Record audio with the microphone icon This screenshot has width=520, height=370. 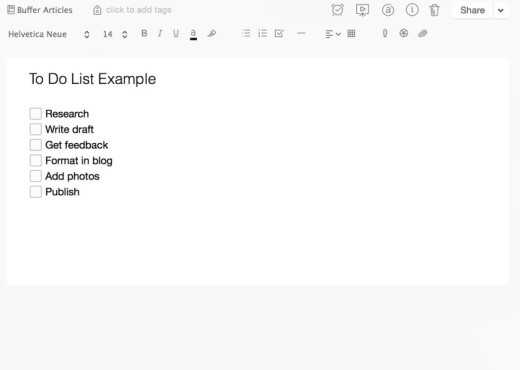click(385, 33)
